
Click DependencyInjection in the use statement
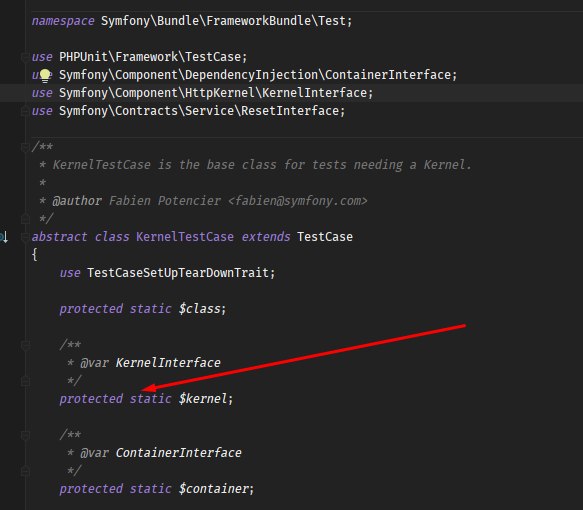pos(251,75)
